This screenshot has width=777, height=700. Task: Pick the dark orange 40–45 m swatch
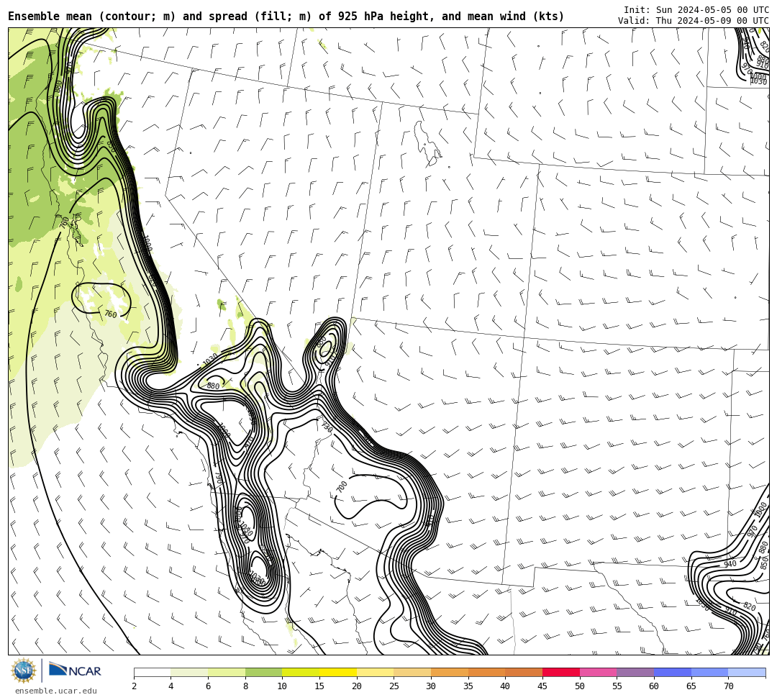[x=524, y=672]
